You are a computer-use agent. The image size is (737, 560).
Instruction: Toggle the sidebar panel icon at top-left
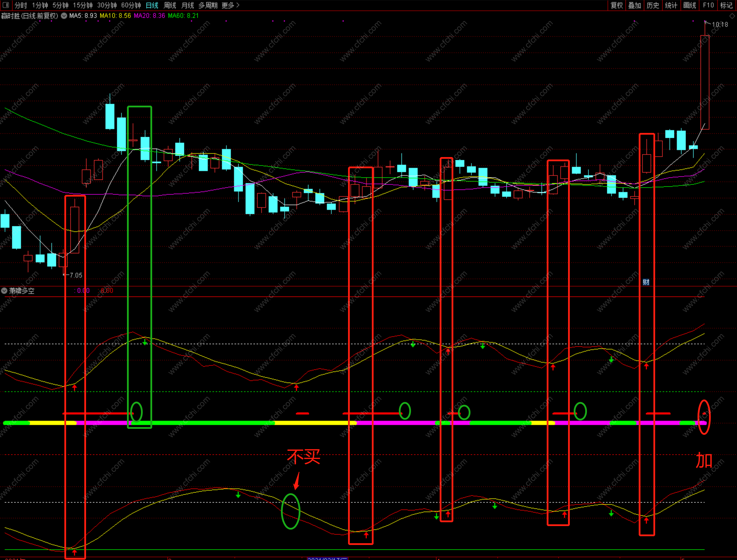(x=6, y=5)
